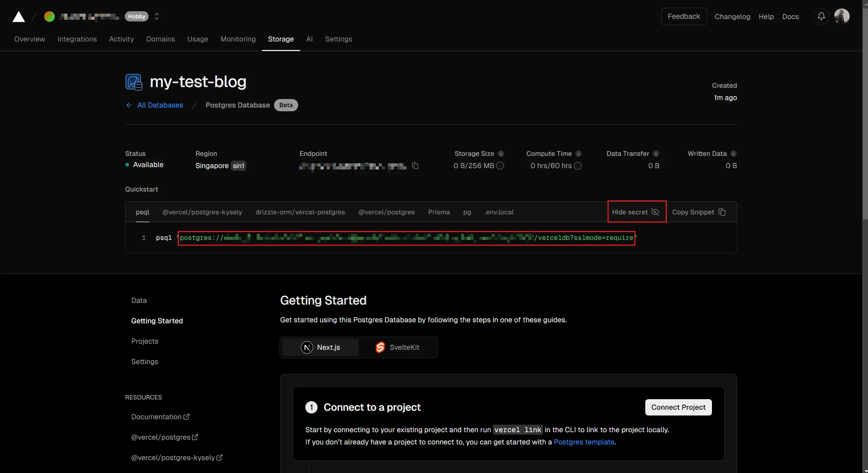868x473 pixels.
Task: Open the Projects sidebar section
Action: click(145, 341)
